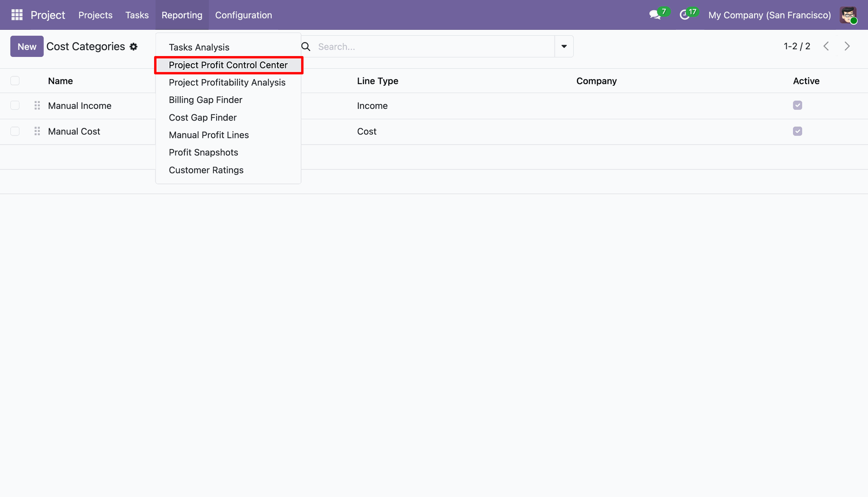Open the Manual Cost record
The width and height of the screenshot is (868, 497).
click(74, 131)
